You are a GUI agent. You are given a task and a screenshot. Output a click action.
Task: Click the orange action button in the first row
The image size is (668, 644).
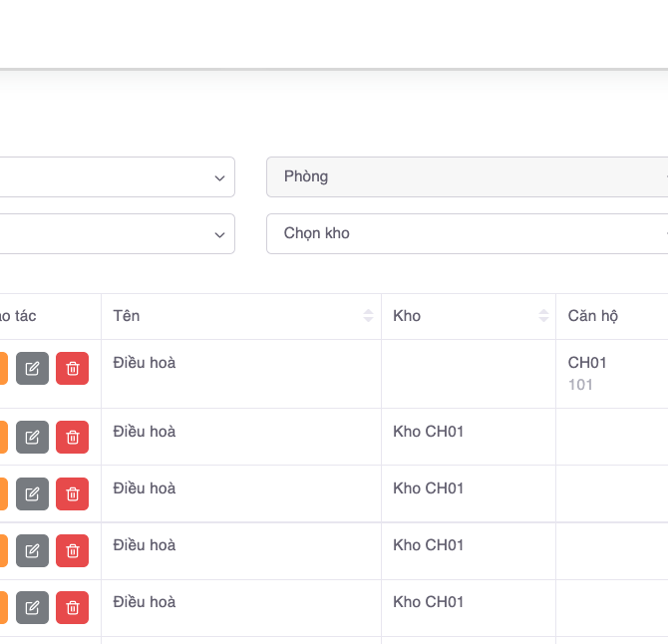(x=3, y=369)
